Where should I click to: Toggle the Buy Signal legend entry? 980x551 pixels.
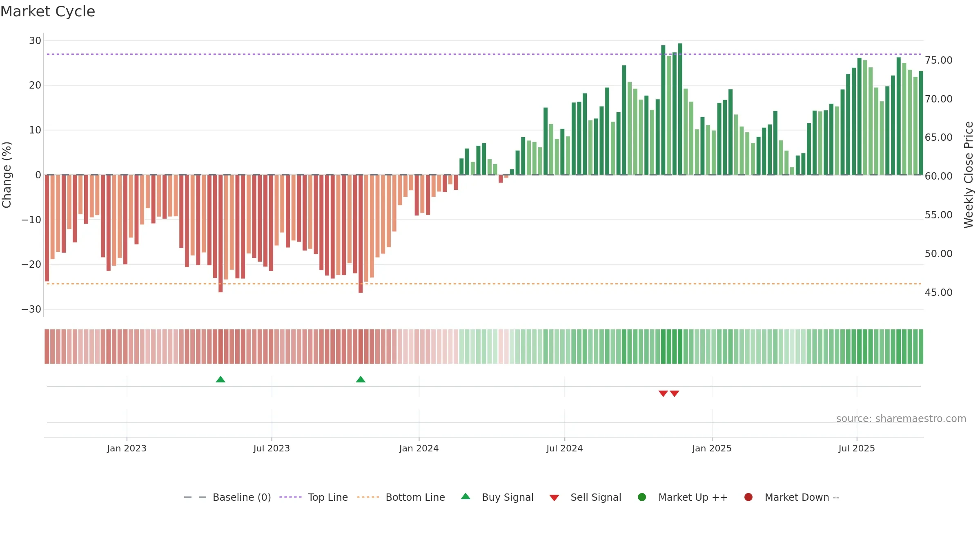point(497,497)
